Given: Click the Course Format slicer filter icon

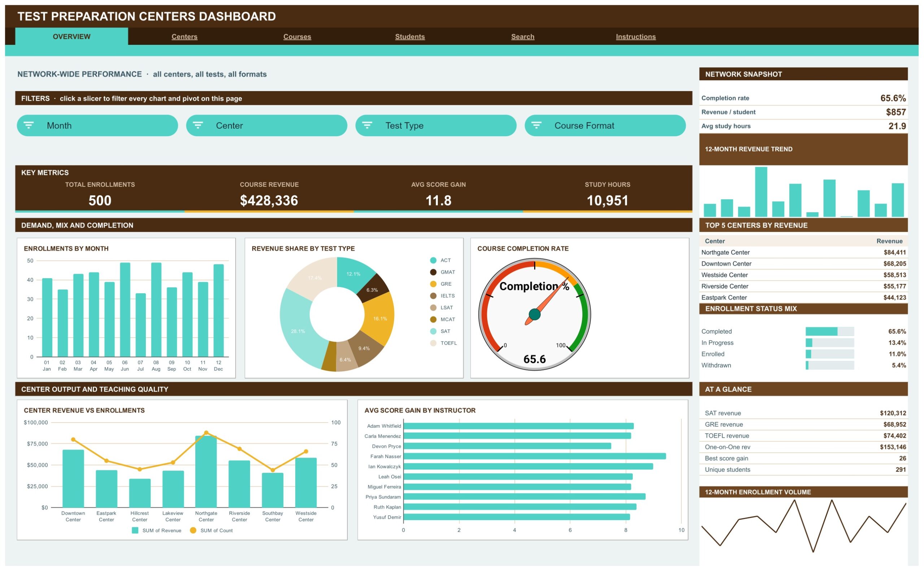Looking at the screenshot, I should pyautogui.click(x=536, y=125).
